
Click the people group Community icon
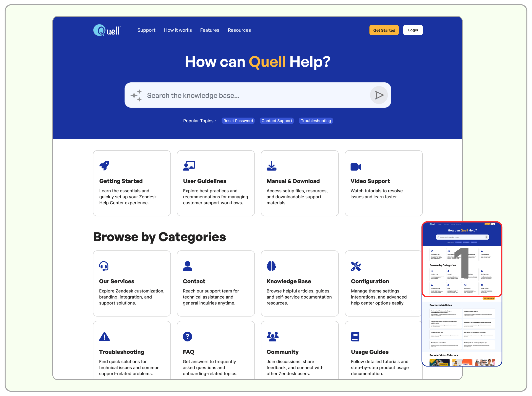[273, 336]
